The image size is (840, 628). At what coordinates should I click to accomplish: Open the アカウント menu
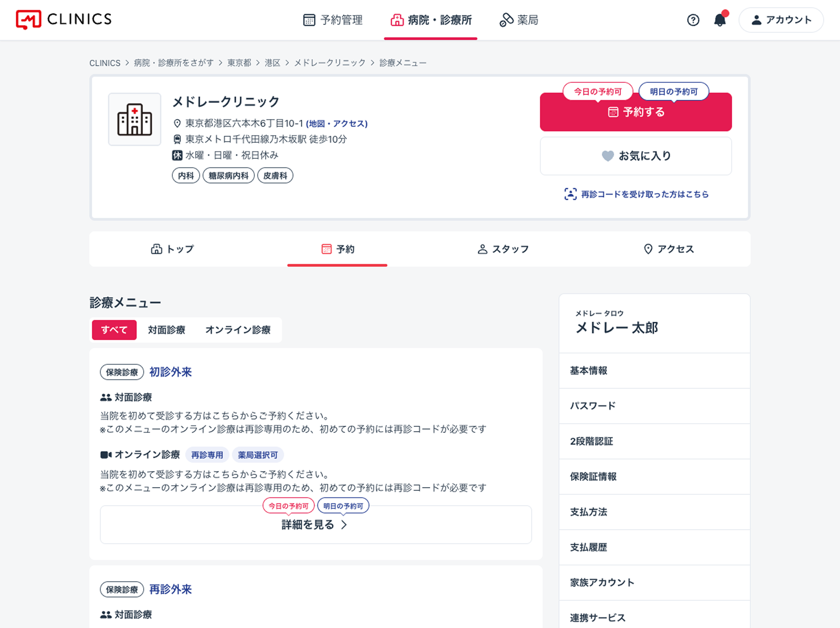click(781, 20)
